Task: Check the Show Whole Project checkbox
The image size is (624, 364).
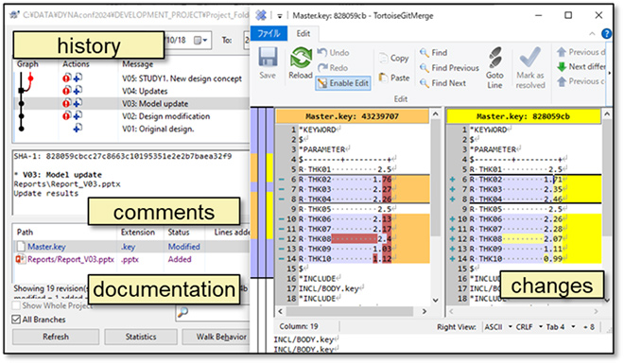Action: 16,305
